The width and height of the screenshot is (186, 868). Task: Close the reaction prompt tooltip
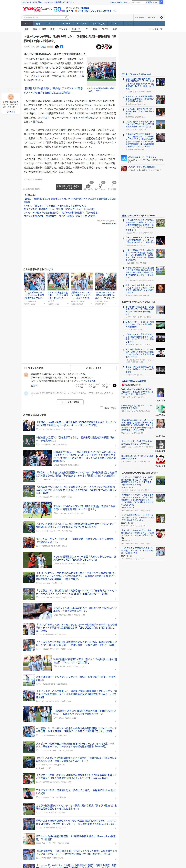[x=80, y=186]
